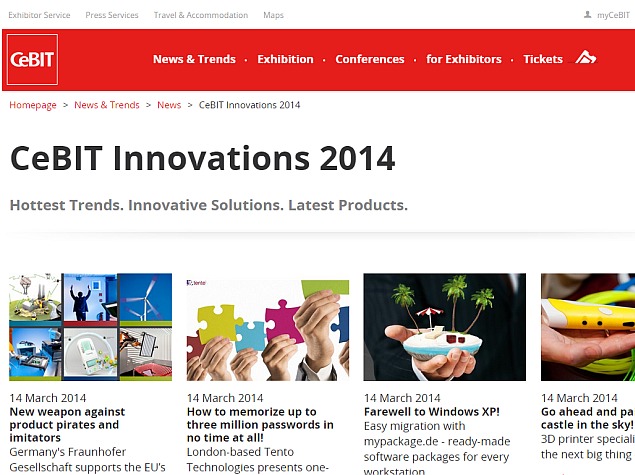Open the Conferences menu item
The width and height of the screenshot is (635, 475).
point(369,59)
